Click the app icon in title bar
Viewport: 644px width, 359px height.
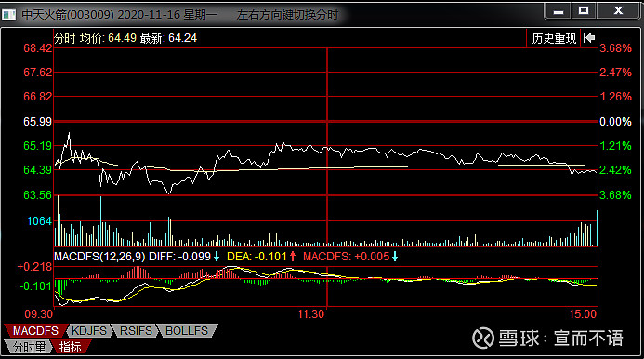coord(8,15)
